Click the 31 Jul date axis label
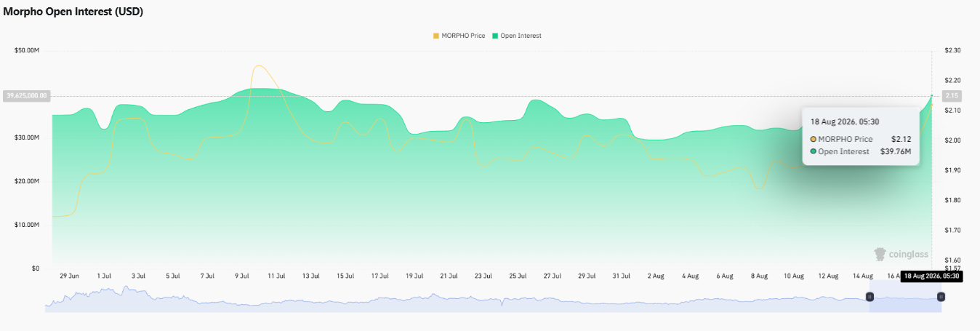 (621, 276)
